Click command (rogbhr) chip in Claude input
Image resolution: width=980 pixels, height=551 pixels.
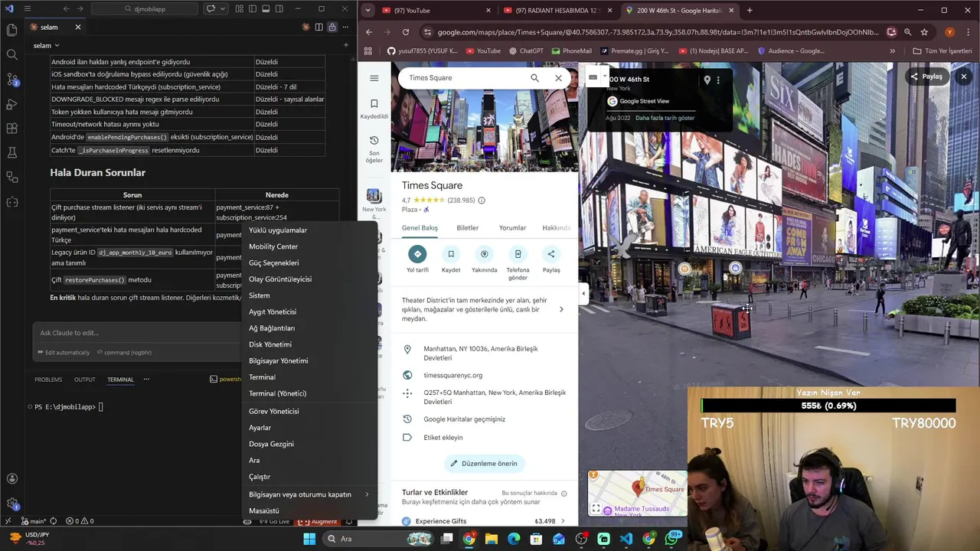(124, 353)
